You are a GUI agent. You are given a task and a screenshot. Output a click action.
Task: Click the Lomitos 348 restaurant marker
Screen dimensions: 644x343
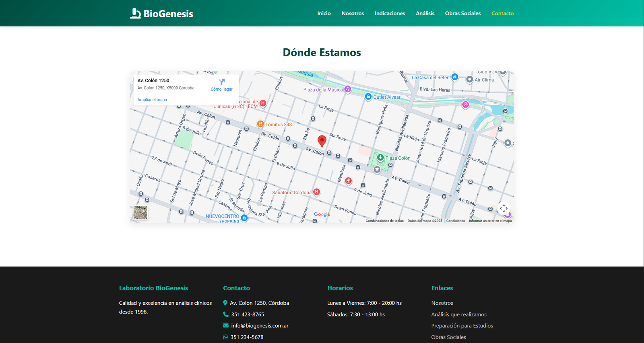pyautogui.click(x=260, y=124)
